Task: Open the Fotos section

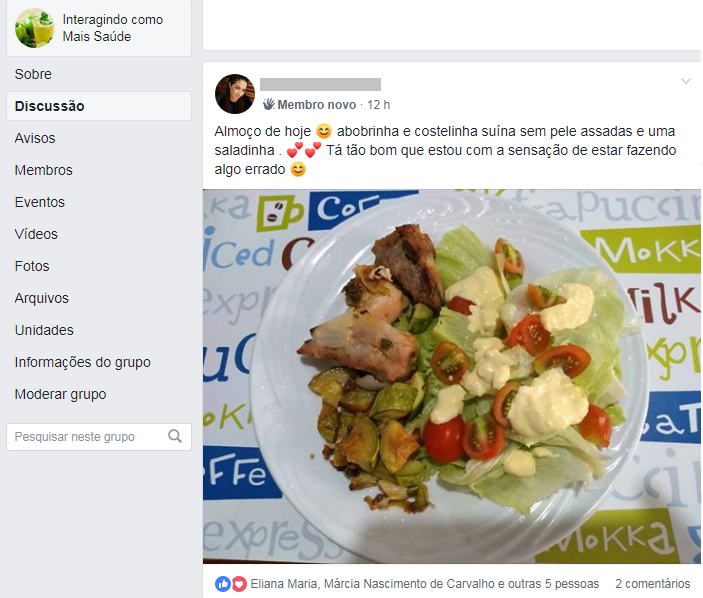Action: click(32, 266)
